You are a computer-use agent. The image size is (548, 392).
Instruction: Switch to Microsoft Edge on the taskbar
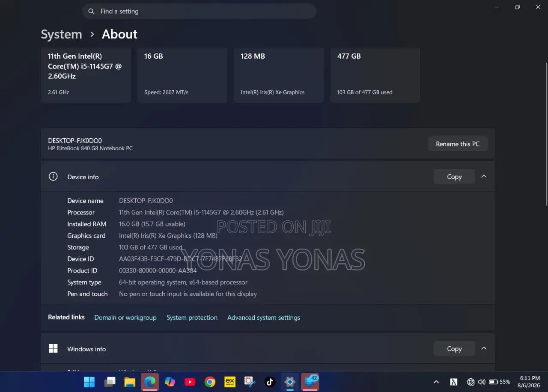click(150, 382)
